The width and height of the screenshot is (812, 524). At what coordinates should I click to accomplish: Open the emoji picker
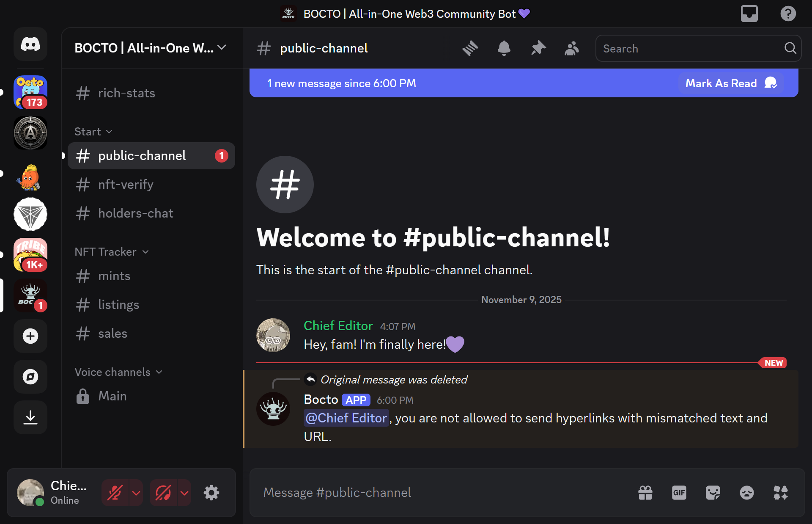pyautogui.click(x=746, y=493)
